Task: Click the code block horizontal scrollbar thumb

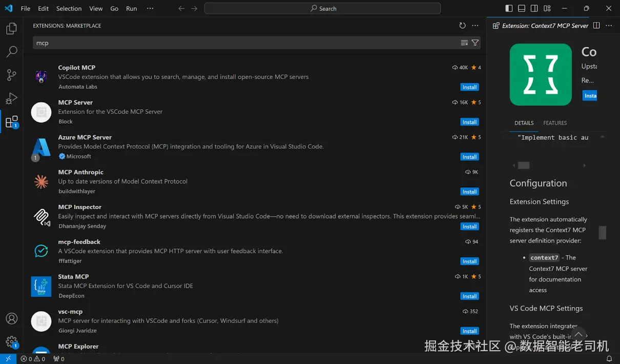Action: (x=524, y=165)
